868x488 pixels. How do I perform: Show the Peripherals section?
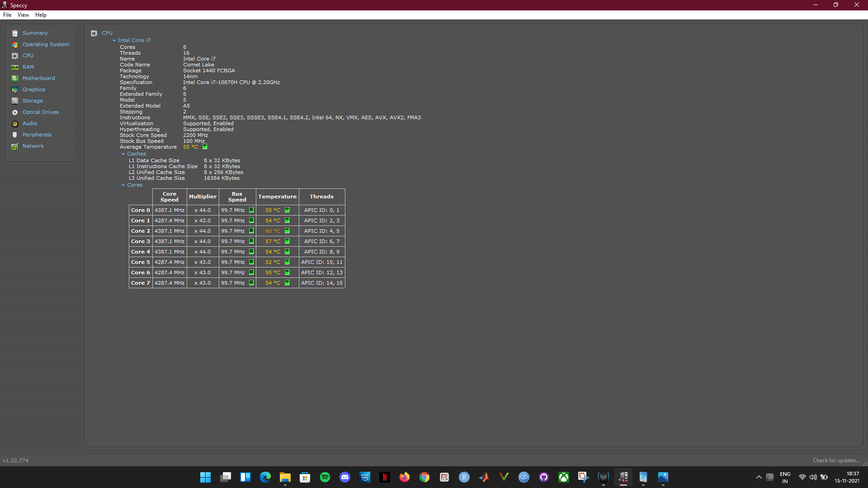click(37, 135)
